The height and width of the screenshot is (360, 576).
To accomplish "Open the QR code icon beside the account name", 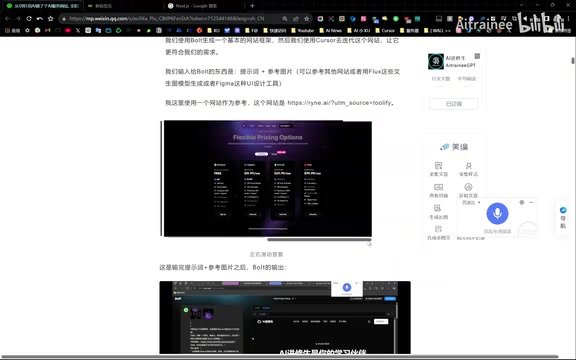I will (477, 56).
